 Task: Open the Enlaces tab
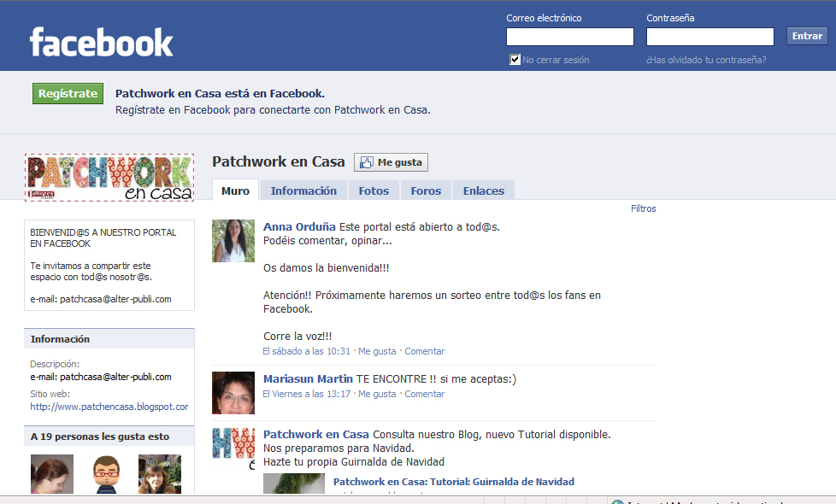484,190
